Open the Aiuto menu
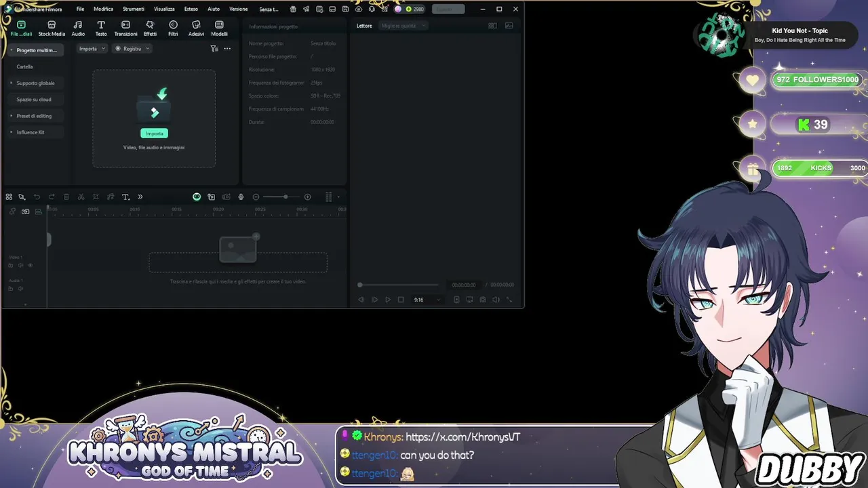This screenshot has width=868, height=488. pos(214,9)
